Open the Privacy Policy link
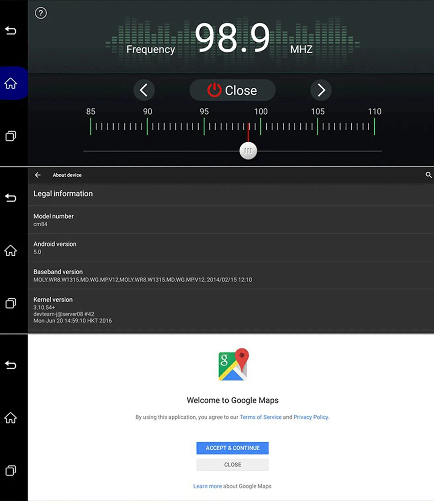The height and width of the screenshot is (504, 434). point(311,417)
